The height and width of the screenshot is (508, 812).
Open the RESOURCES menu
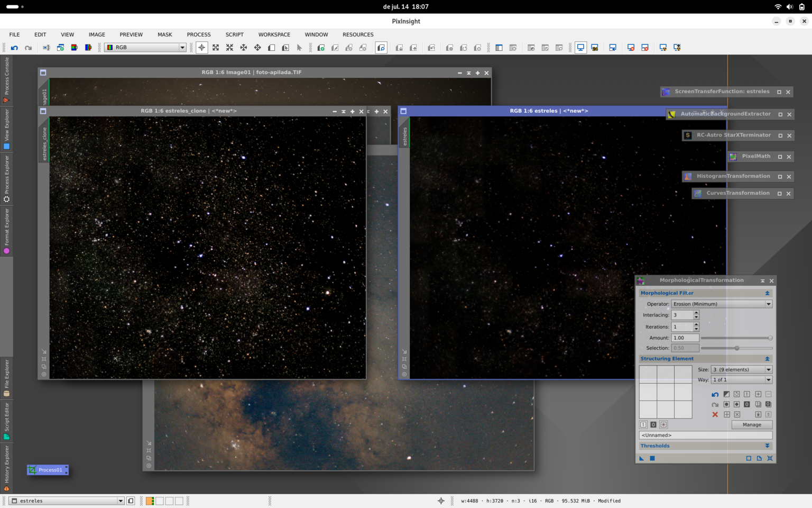coord(358,34)
